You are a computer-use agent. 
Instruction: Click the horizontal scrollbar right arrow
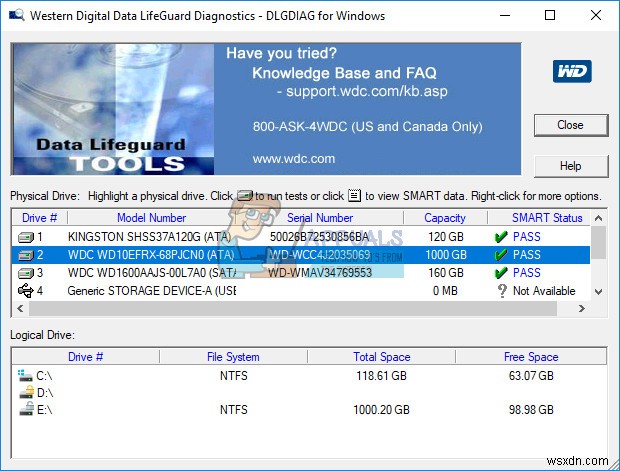point(582,308)
